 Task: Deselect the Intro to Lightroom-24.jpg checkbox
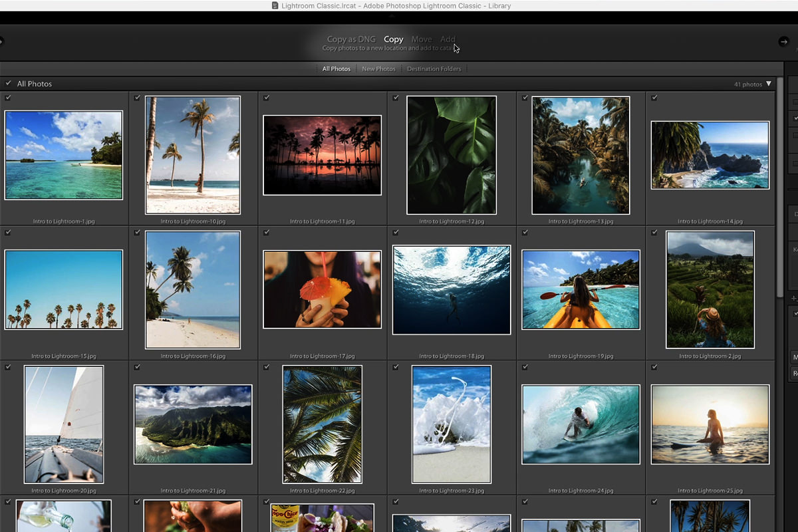[x=525, y=367]
